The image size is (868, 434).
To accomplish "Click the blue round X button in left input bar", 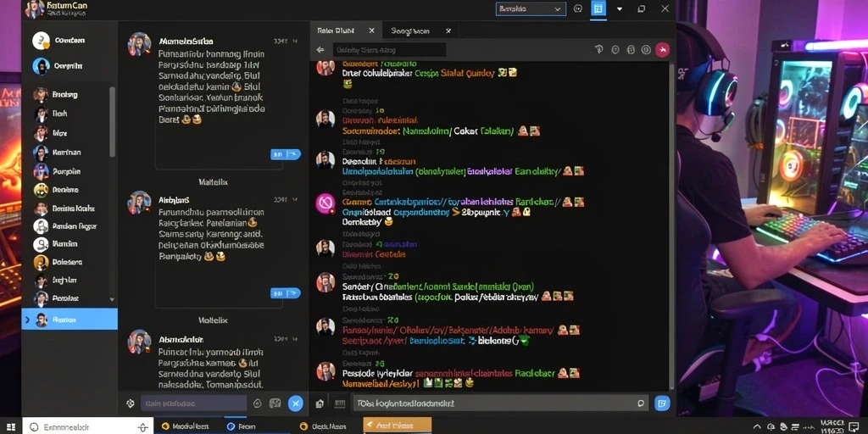I will click(296, 403).
